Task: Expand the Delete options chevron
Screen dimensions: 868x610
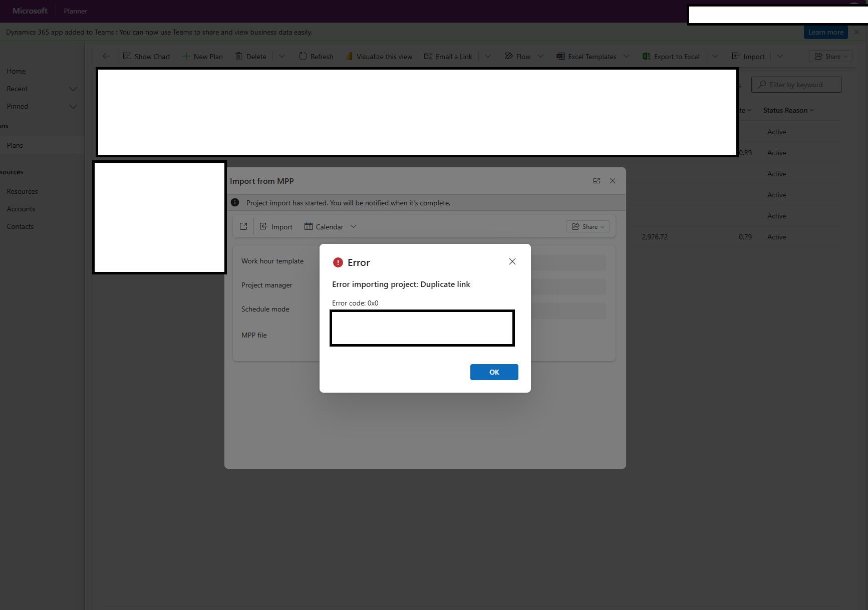Action: pyautogui.click(x=282, y=56)
